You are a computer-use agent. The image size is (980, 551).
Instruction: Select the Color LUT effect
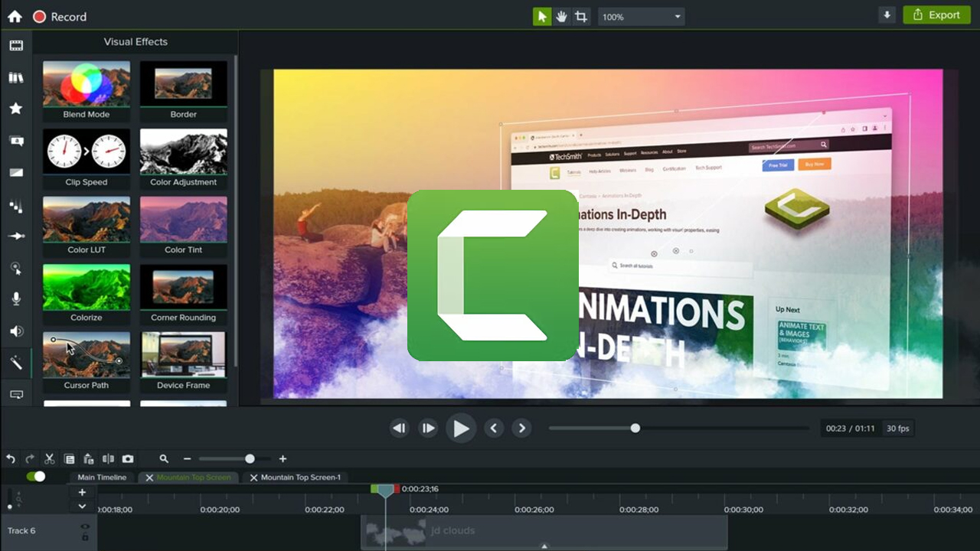(87, 227)
